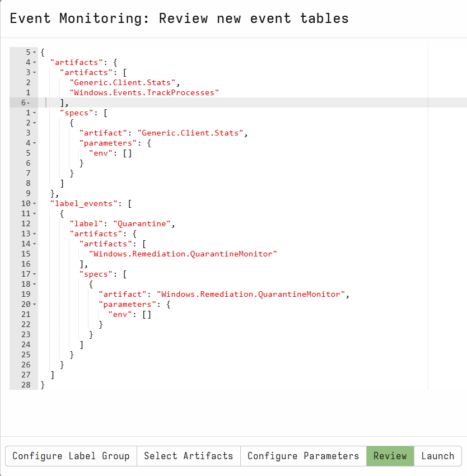Collapse the "artifacts" array on line 14
This screenshot has height=476, width=467.
(x=34, y=244)
